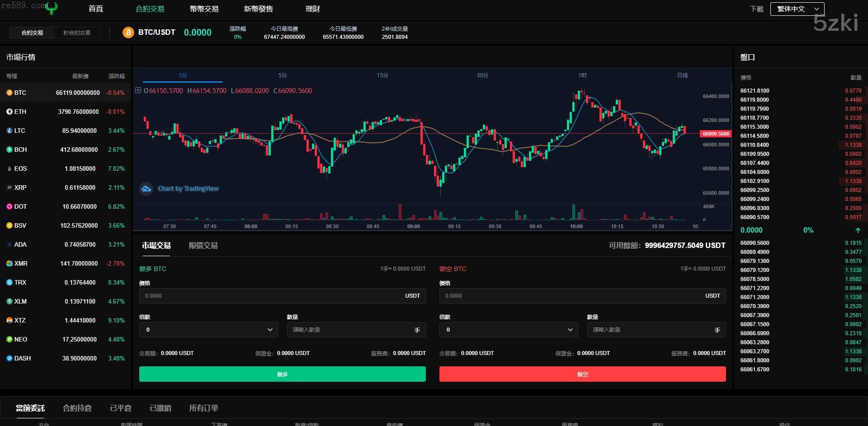
Task: Open the 繁体中文 language dropdown
Action: (797, 9)
